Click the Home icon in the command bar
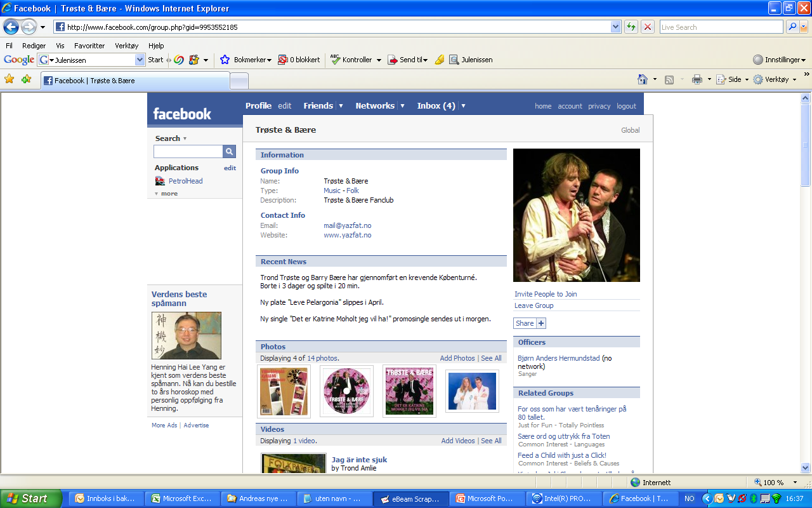The width and height of the screenshot is (812, 508). (x=643, y=79)
